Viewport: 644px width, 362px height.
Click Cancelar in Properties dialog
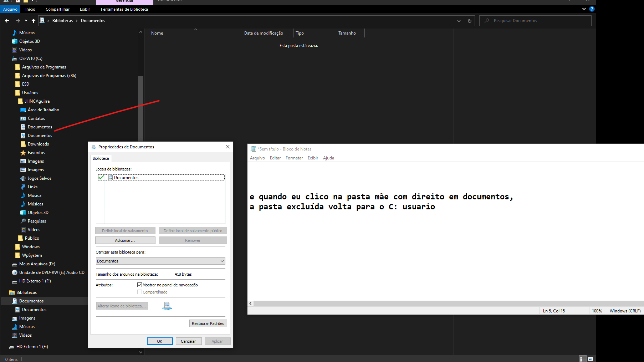pyautogui.click(x=188, y=341)
